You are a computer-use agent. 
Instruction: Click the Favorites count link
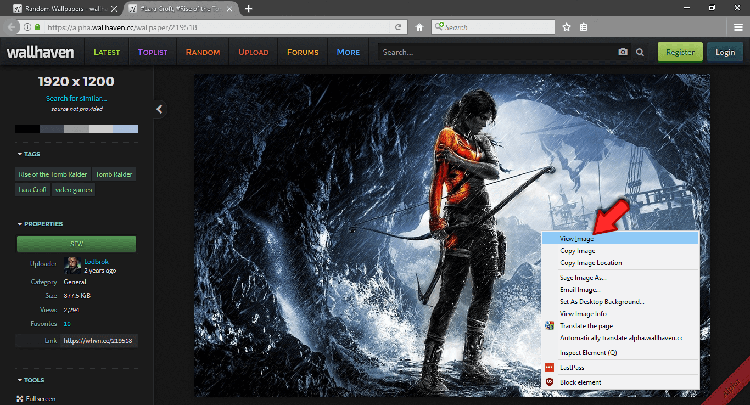[67, 324]
